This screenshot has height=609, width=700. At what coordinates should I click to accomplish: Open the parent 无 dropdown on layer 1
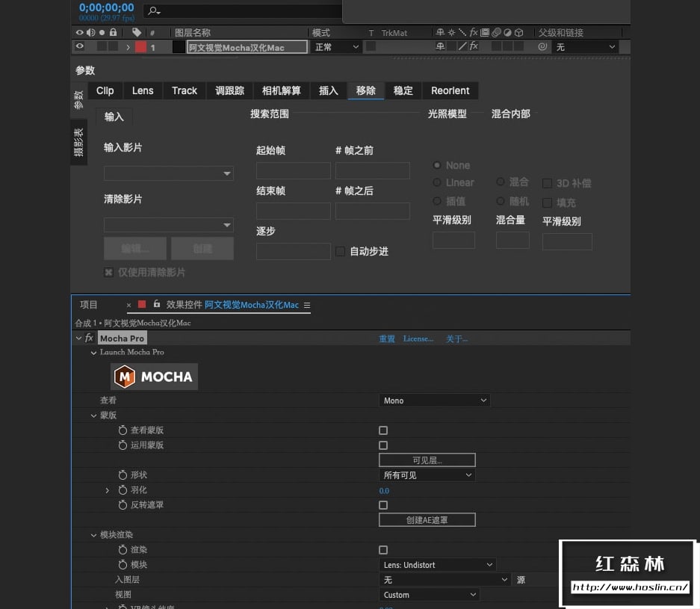[x=585, y=46]
